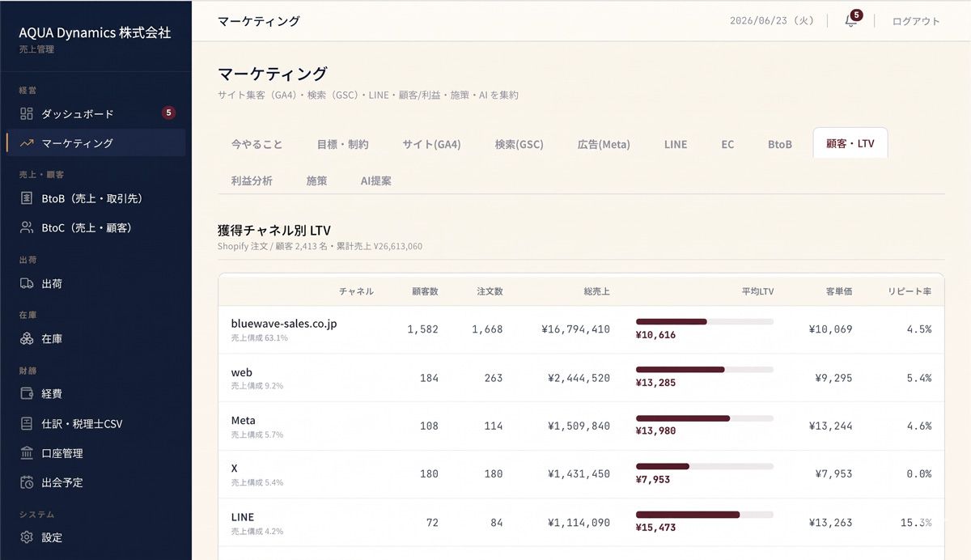
Task: Click the ログアウト link
Action: (916, 21)
